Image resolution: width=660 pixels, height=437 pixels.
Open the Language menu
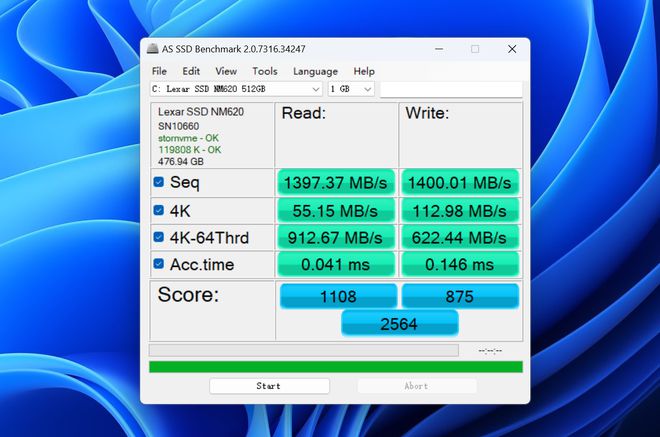[316, 72]
